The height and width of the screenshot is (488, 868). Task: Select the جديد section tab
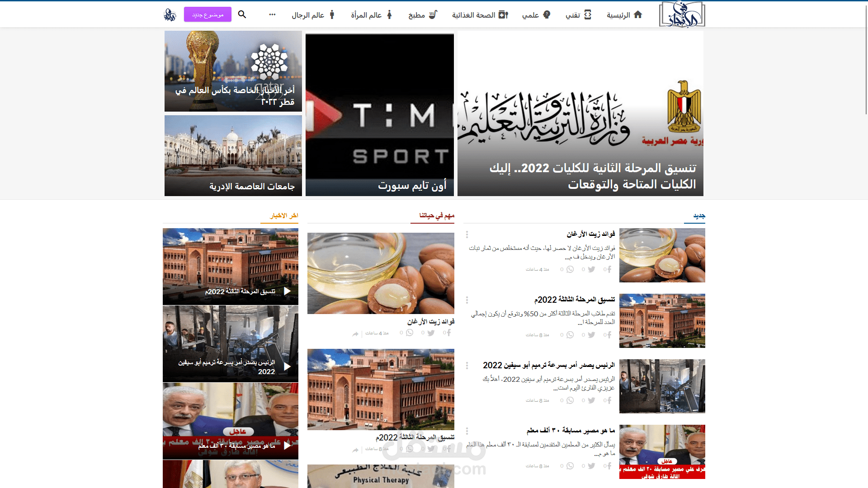[699, 216]
